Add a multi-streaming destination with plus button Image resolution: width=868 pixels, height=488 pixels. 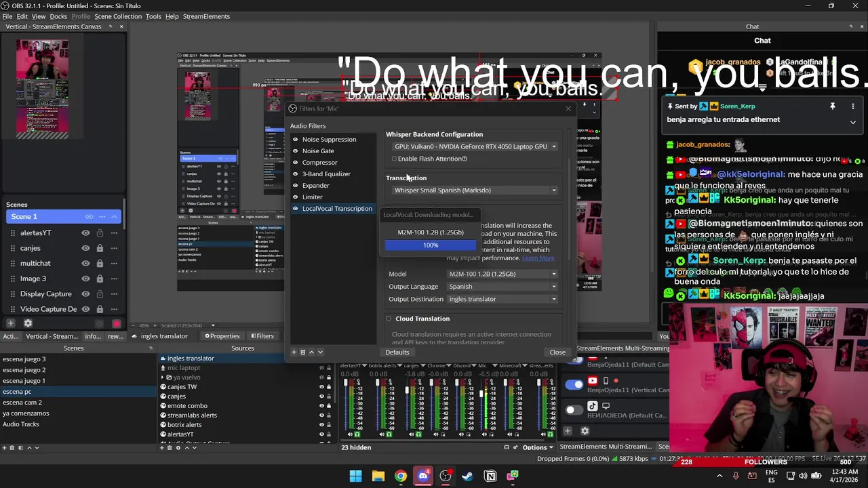point(568,430)
